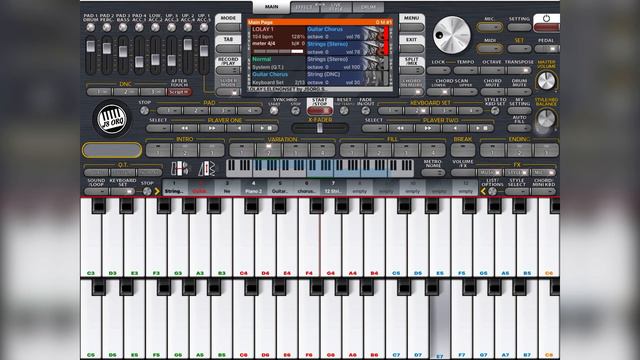Click the yellow left arrow near List/Options
The image size is (640, 360).
[483, 191]
